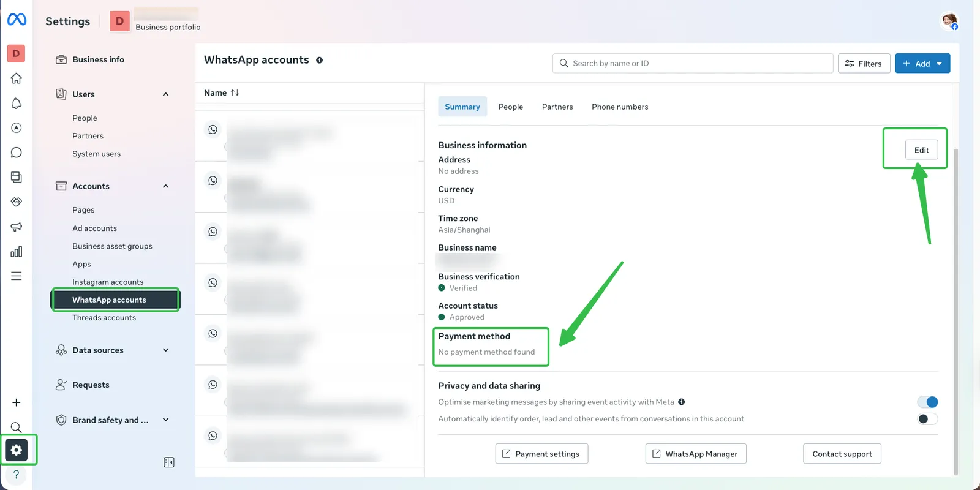Enable automatically identify events toggle
980x490 pixels.
point(927,419)
